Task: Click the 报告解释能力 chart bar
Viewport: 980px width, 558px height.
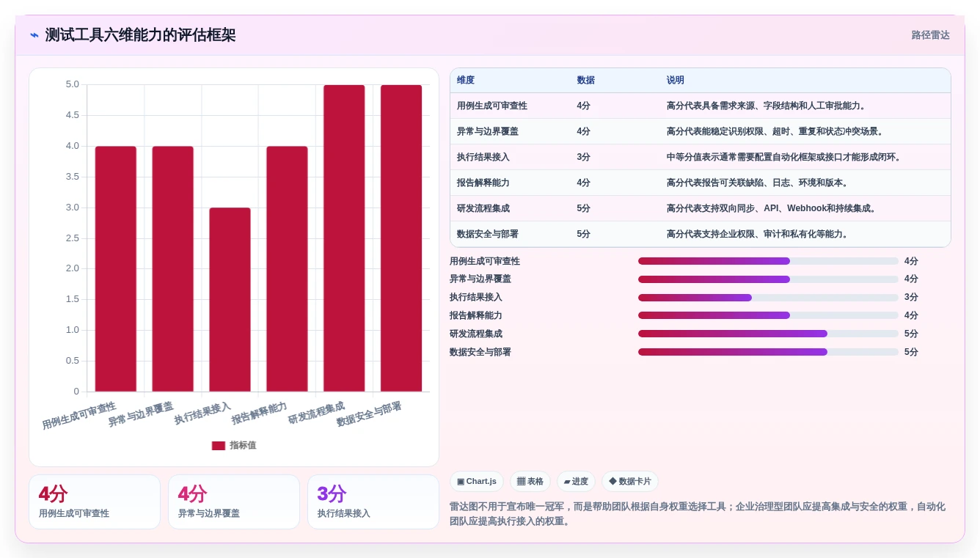Action: point(287,268)
